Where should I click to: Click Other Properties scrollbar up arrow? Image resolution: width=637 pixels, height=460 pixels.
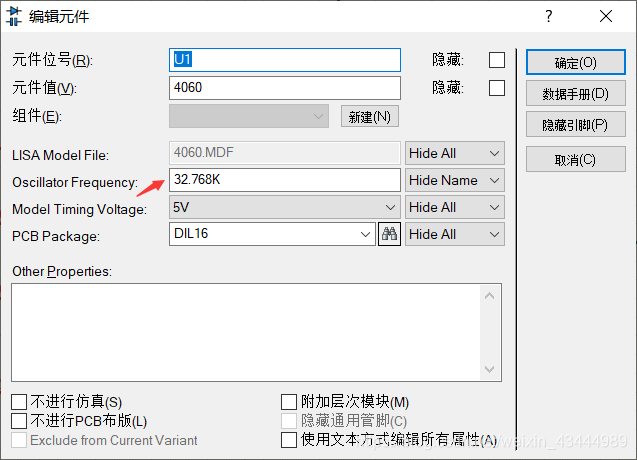point(490,295)
